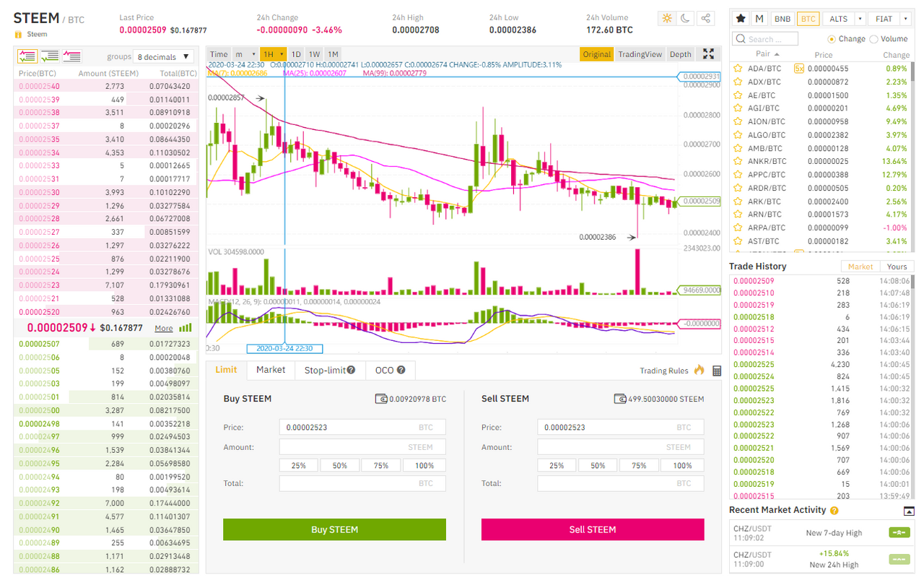Screen dimensions: 924x580
Task: Switch to dark theme with moon icon
Action: [686, 18]
